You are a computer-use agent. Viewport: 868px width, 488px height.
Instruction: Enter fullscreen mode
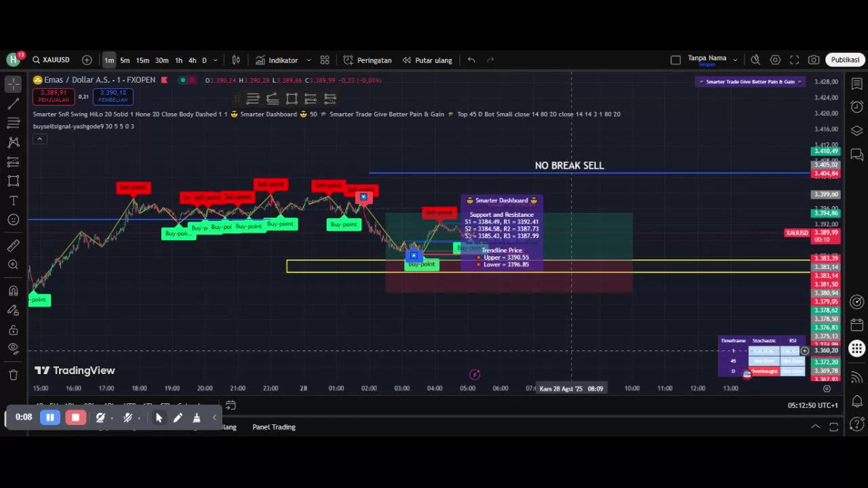pyautogui.click(x=794, y=60)
